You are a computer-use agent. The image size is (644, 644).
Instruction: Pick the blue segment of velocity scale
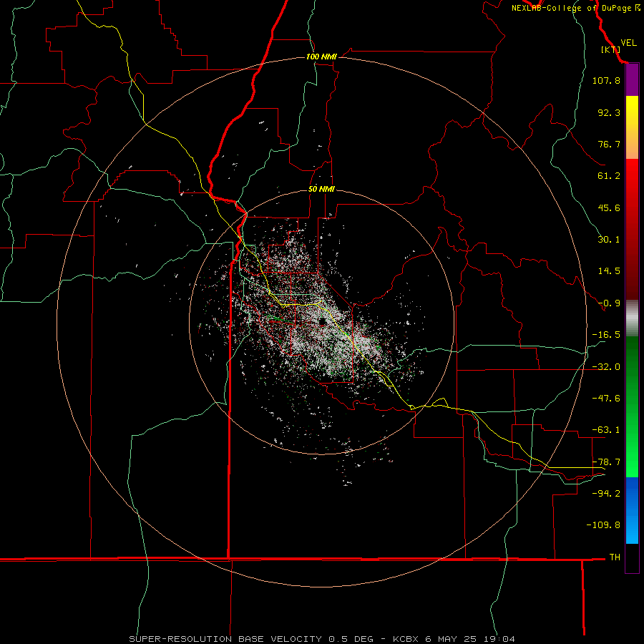[632, 510]
